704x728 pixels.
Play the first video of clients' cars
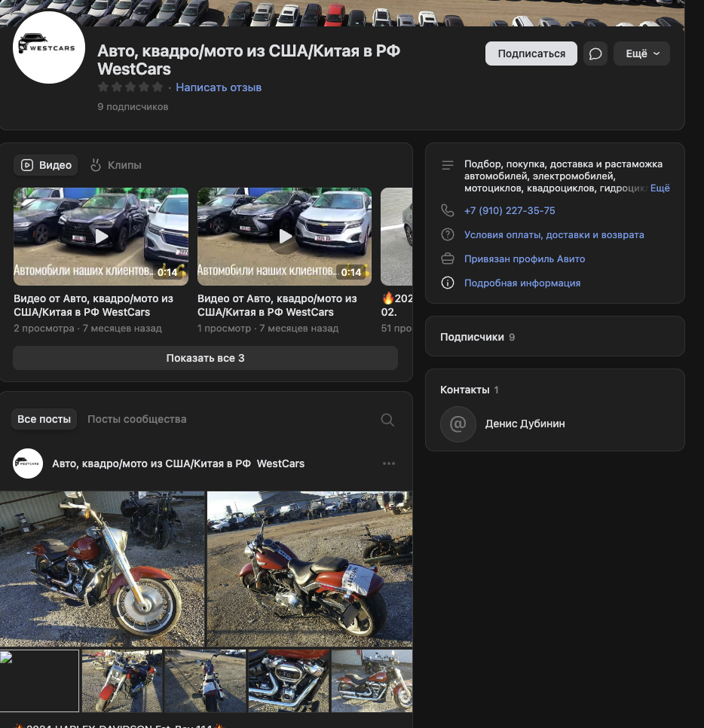coord(101,237)
